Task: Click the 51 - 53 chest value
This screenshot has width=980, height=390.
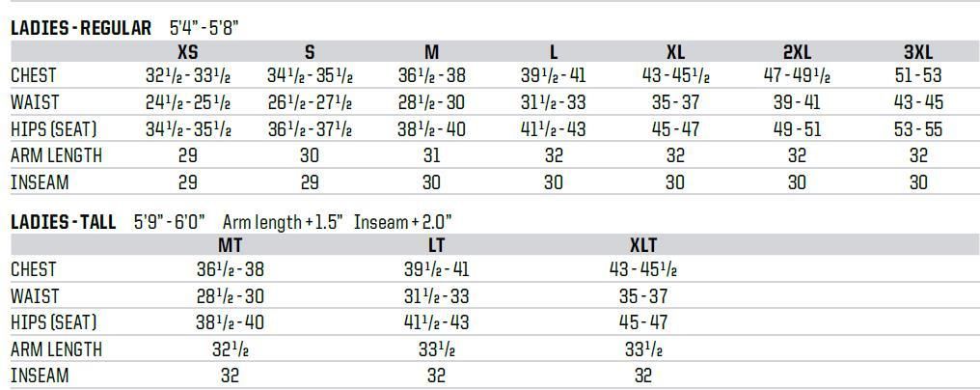Action: (918, 75)
